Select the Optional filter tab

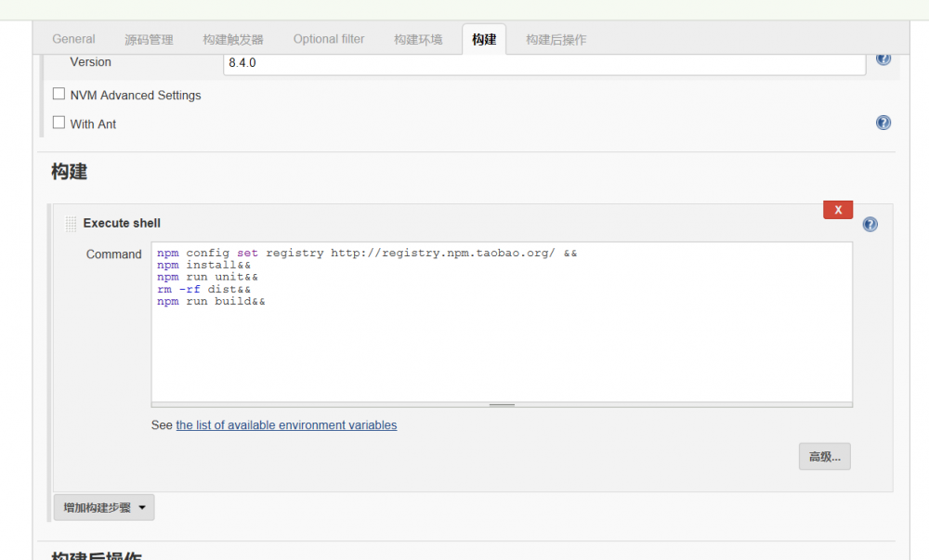[329, 39]
